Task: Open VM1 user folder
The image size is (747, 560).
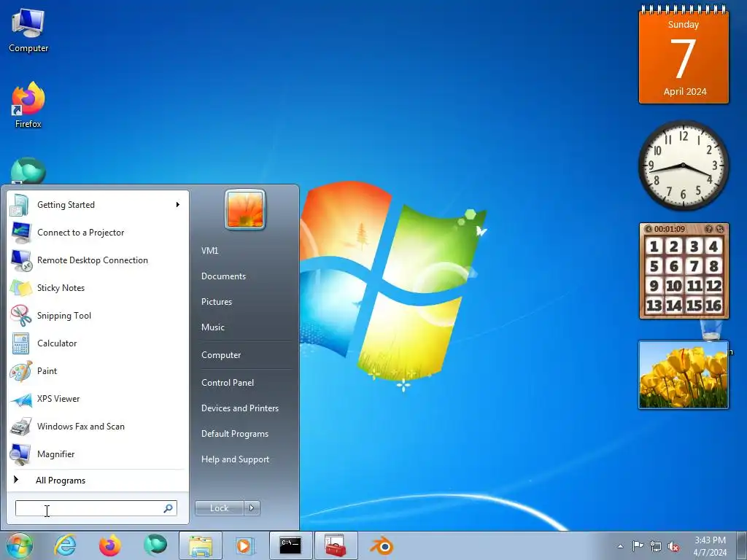Action: pyautogui.click(x=209, y=251)
